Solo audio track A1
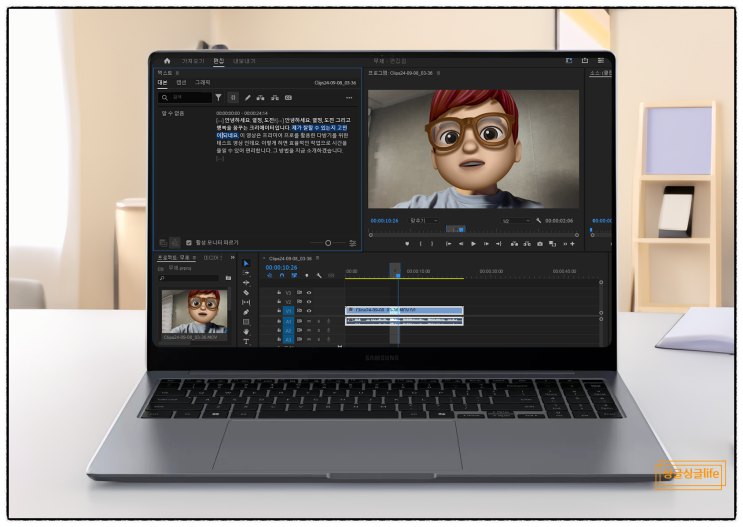This screenshot has height=527, width=743. [x=318, y=321]
